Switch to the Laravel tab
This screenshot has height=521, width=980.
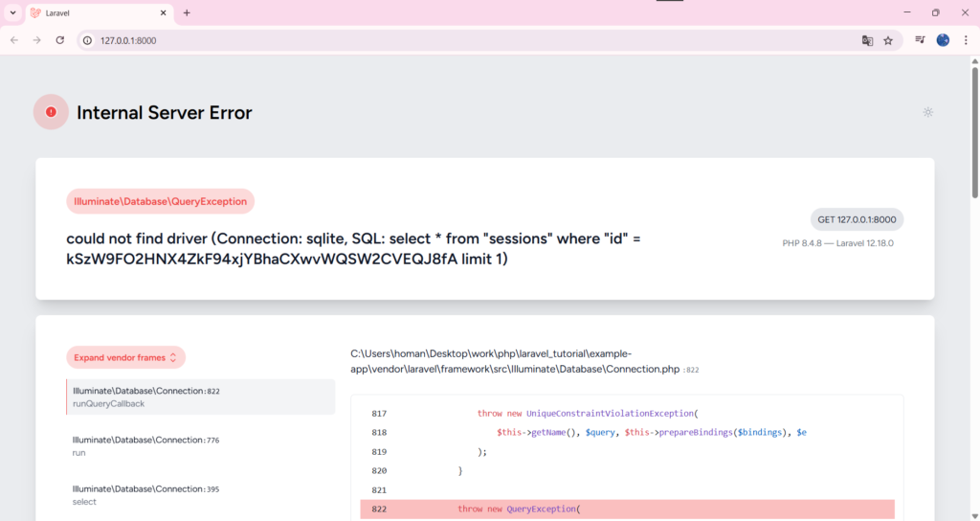tap(94, 13)
